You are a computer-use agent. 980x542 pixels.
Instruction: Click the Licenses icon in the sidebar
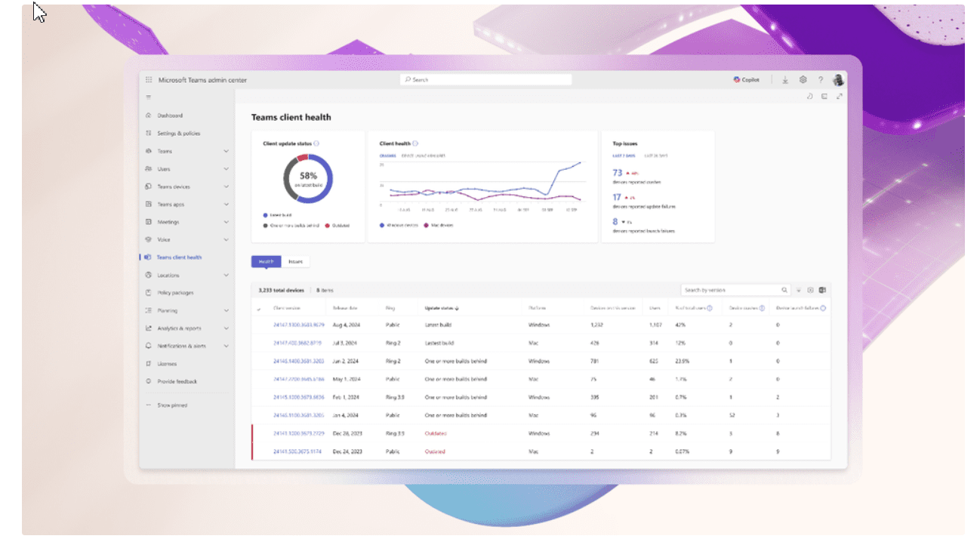[149, 364]
